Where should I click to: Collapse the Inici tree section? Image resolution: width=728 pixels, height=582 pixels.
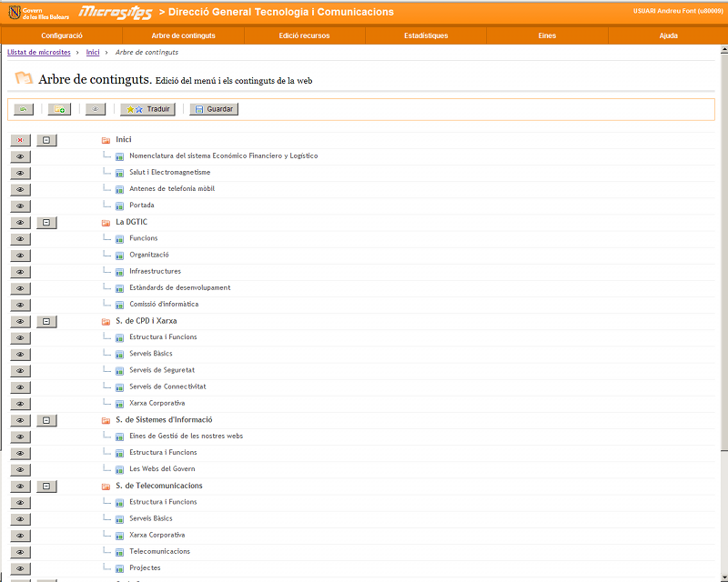click(x=46, y=140)
